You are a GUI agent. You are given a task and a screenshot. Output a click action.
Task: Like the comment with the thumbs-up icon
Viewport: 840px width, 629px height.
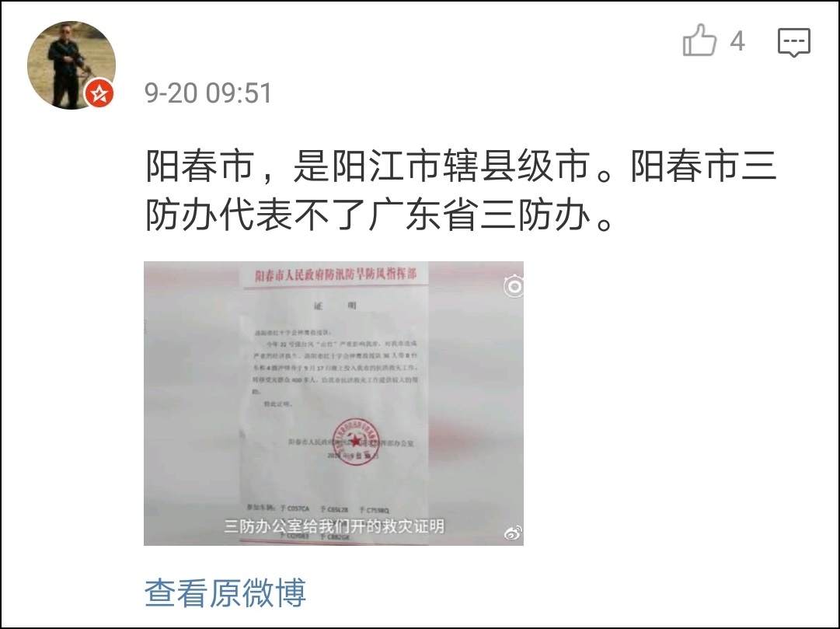[699, 40]
